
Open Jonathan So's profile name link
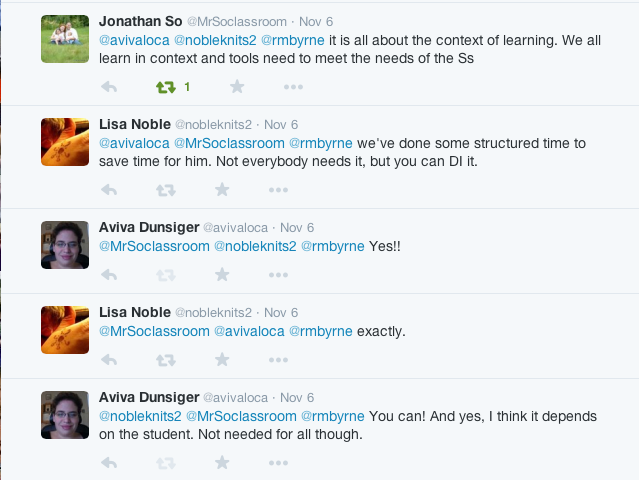pyautogui.click(x=141, y=21)
